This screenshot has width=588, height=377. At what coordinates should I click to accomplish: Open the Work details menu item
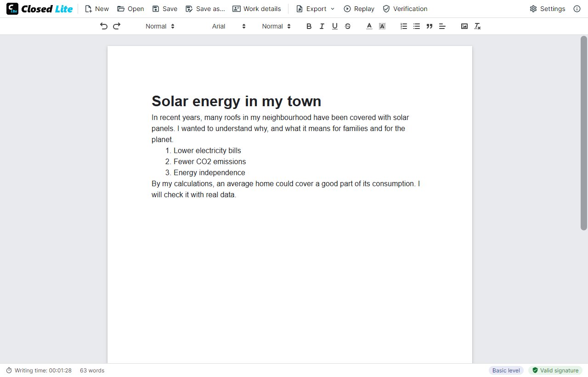(257, 9)
